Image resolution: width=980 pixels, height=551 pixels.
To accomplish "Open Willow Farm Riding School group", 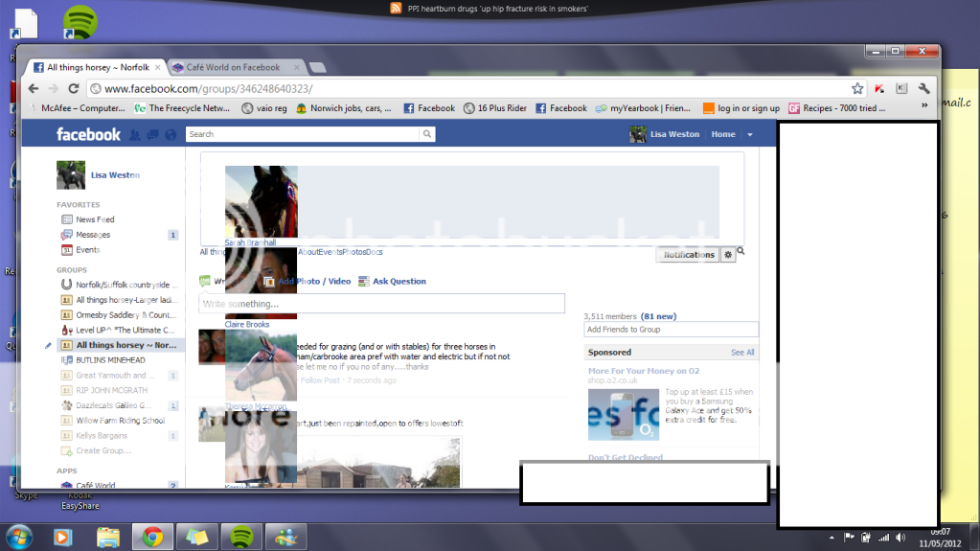I will [119, 421].
